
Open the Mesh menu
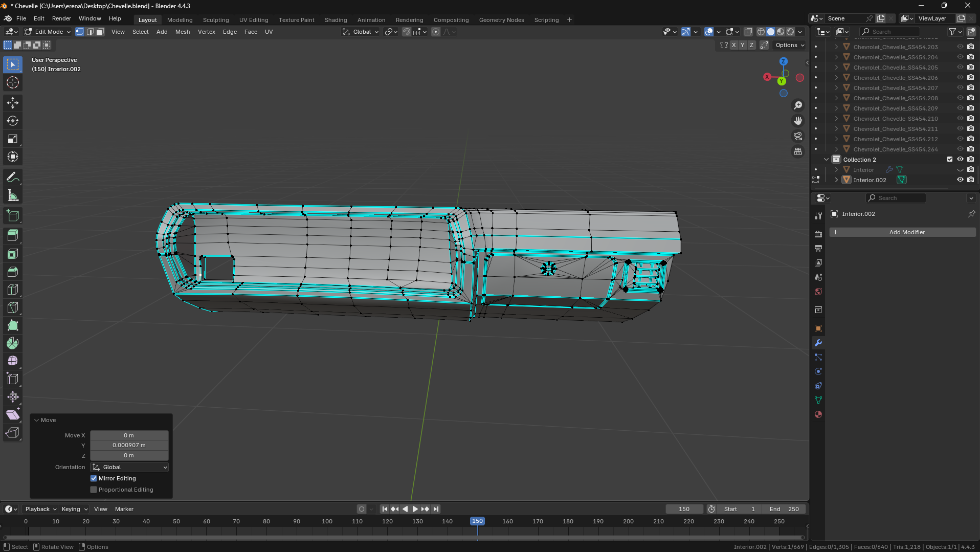pyautogui.click(x=182, y=32)
